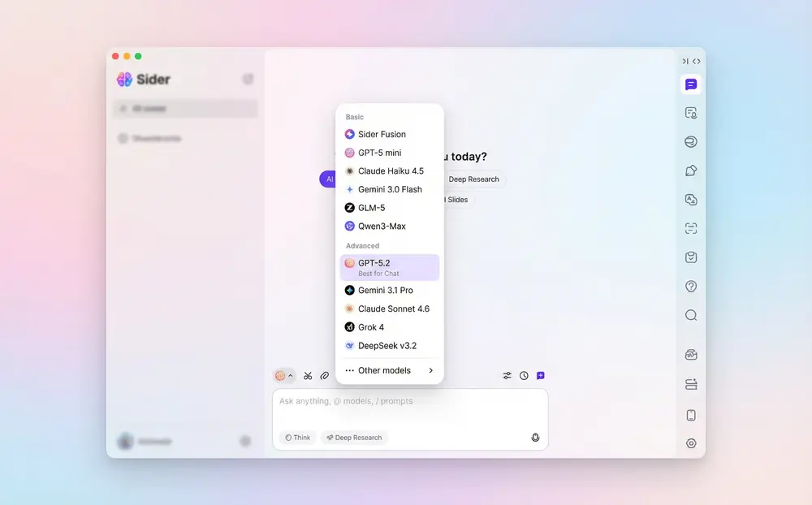
Task: Open the clock history icon
Action: point(524,376)
